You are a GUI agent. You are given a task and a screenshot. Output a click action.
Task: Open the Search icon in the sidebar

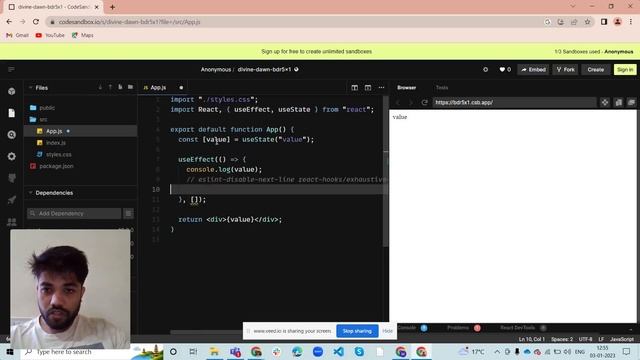pos(11,134)
